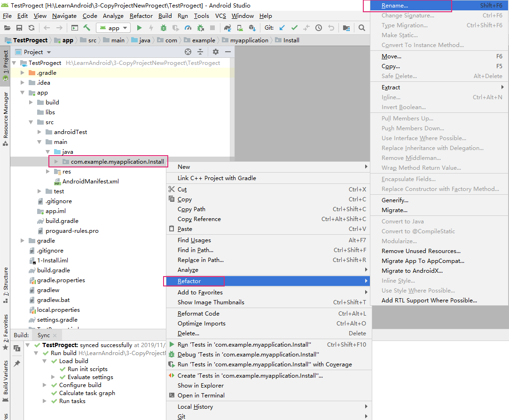The image size is (509, 420).
Task: Click the Save All toolbar icon
Action: point(19,28)
